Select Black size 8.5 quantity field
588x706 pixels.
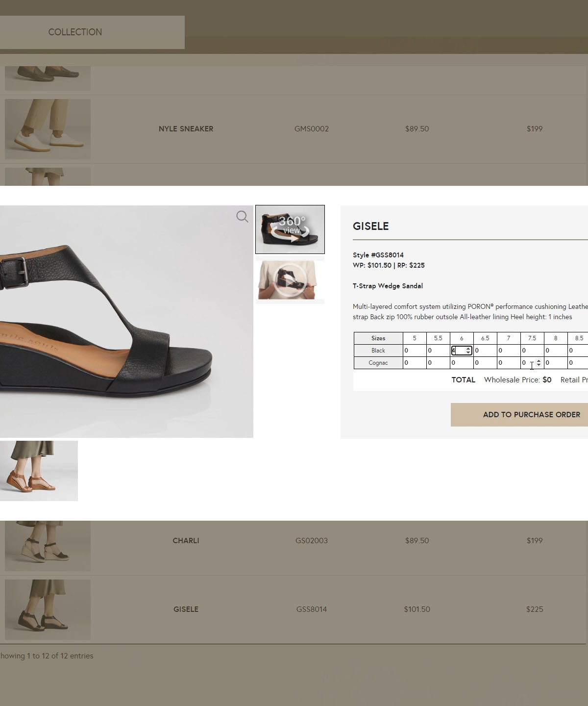(578, 351)
